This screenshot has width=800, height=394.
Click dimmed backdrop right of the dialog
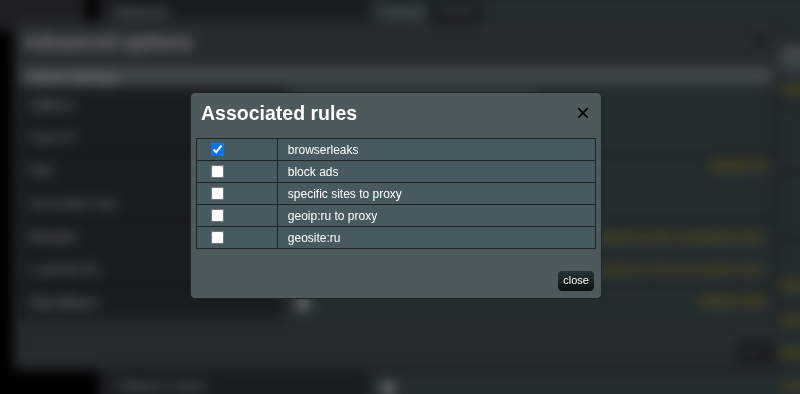[x=699, y=204]
